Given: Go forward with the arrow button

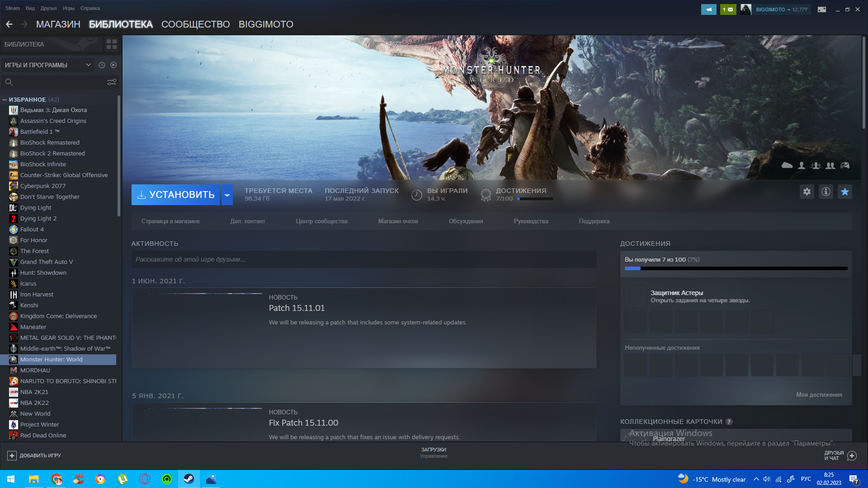Looking at the screenshot, I should coord(24,24).
